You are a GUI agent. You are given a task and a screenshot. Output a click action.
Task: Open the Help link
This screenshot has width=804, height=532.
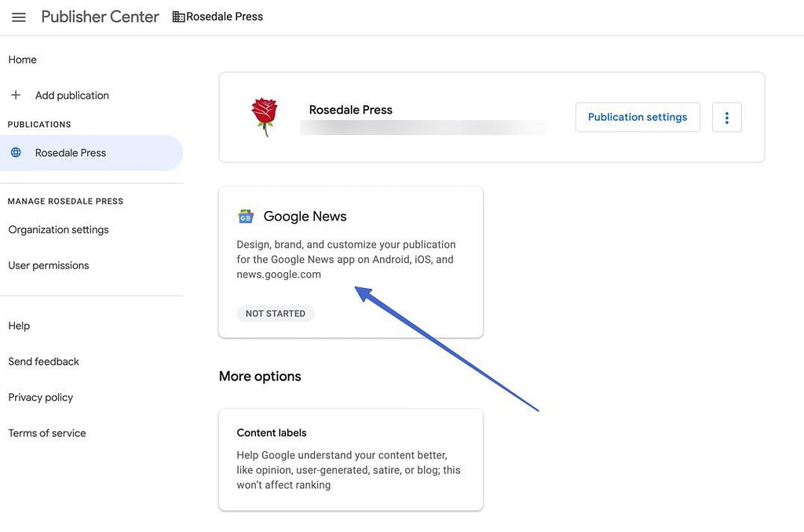tap(19, 325)
